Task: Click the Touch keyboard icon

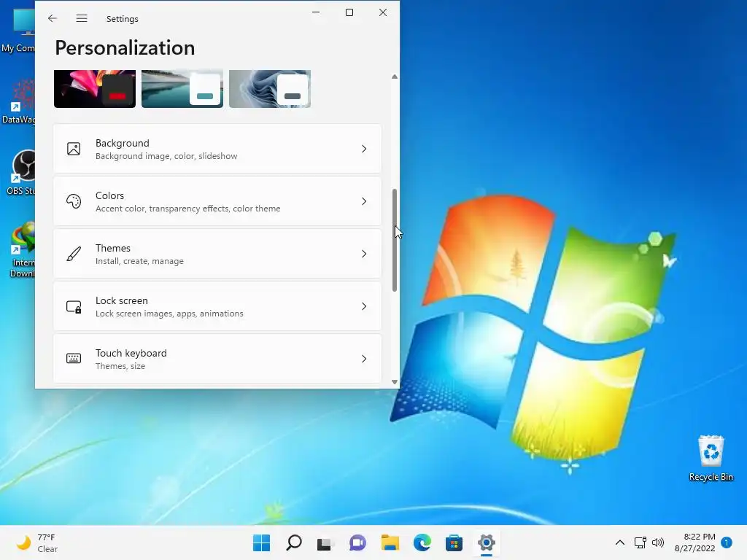Action: point(74,359)
